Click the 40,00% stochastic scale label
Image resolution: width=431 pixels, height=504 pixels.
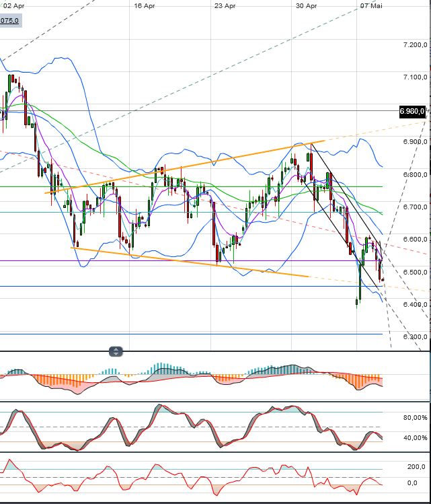tap(416, 438)
